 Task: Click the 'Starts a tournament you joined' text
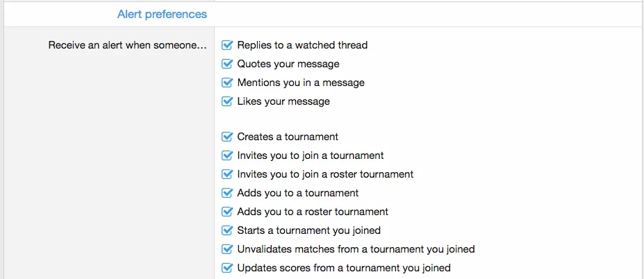point(308,230)
